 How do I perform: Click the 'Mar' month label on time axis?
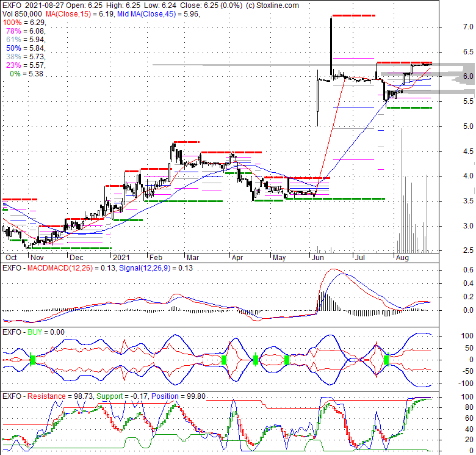point(192,258)
